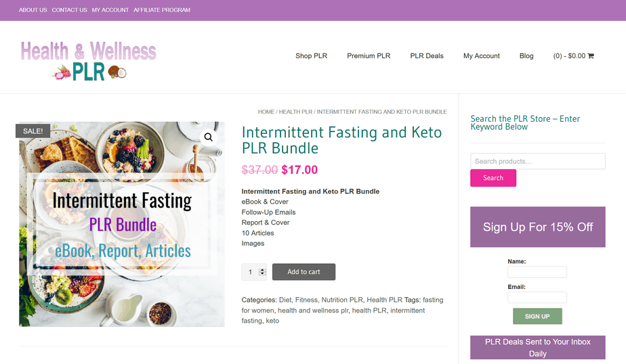Open the Affiliate Program link

pos(162,10)
